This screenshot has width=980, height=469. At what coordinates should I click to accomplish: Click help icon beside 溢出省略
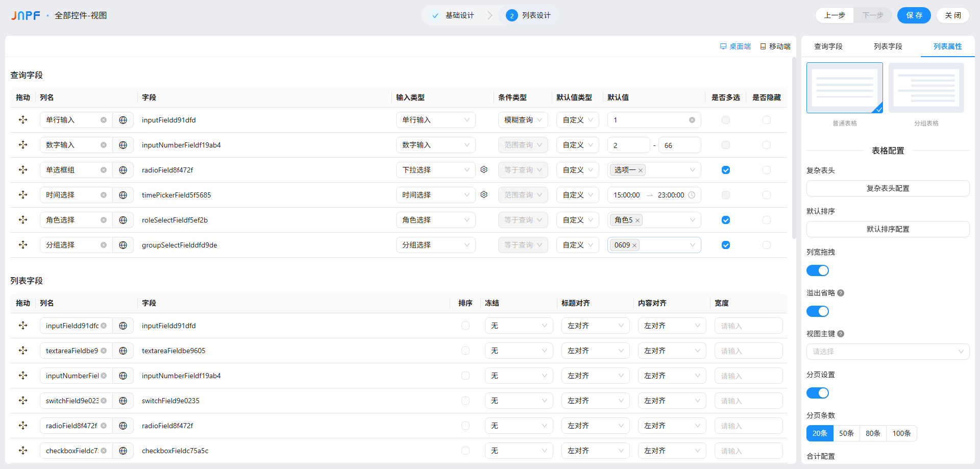point(841,293)
